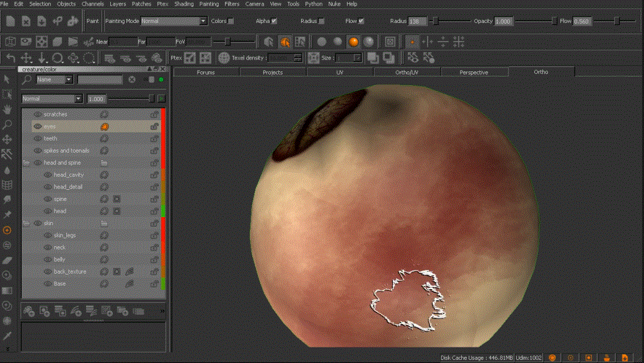Open the File menu
644x363 pixels.
[4, 4]
